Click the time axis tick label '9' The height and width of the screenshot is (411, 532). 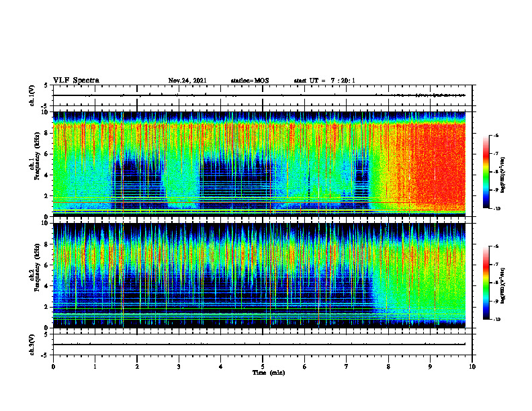tap(430, 367)
